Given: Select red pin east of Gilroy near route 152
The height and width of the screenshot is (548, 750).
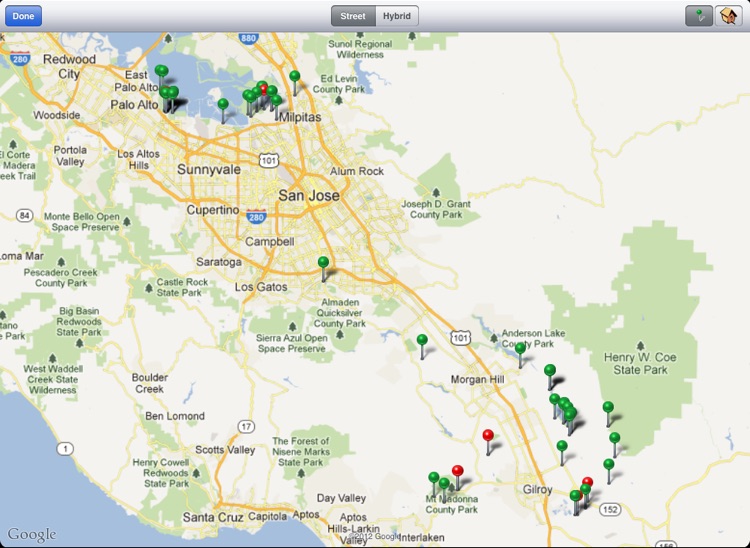Looking at the screenshot, I should click(x=588, y=482).
